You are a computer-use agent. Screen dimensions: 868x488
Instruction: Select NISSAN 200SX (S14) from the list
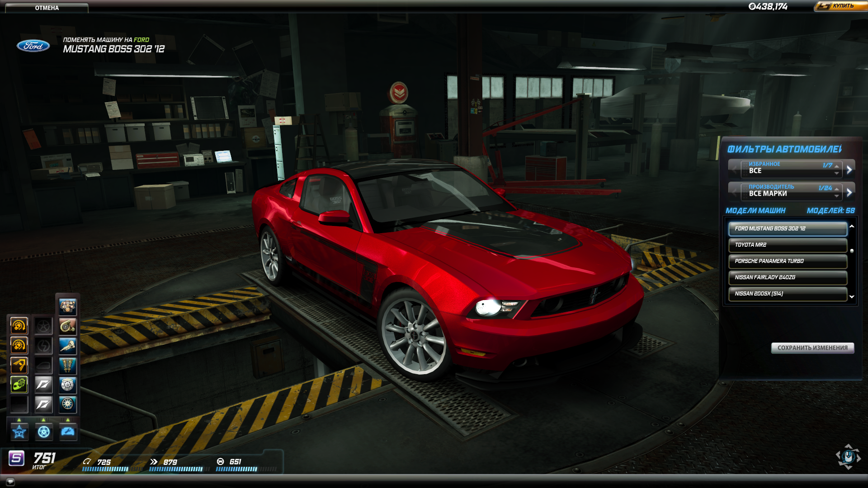tap(788, 294)
